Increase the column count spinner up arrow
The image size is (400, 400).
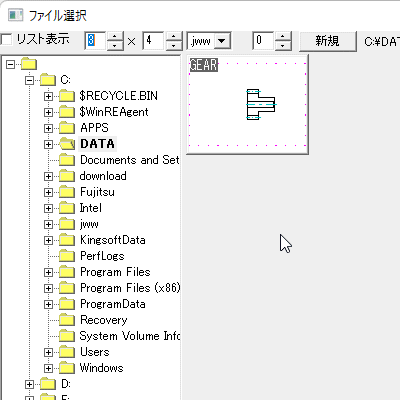pos(115,36)
